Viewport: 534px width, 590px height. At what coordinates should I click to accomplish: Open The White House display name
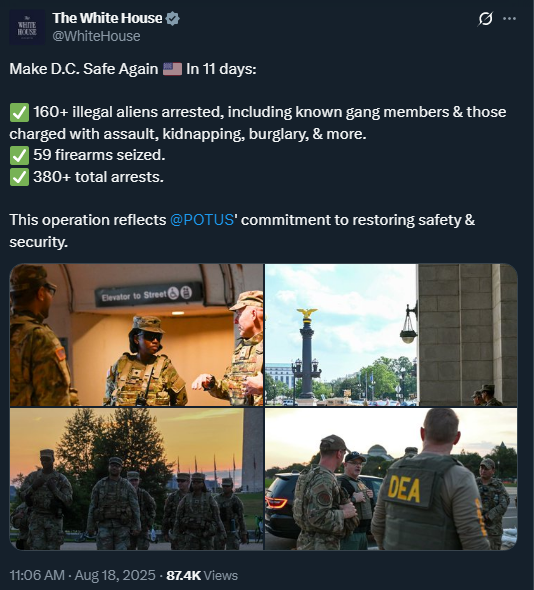[107, 18]
